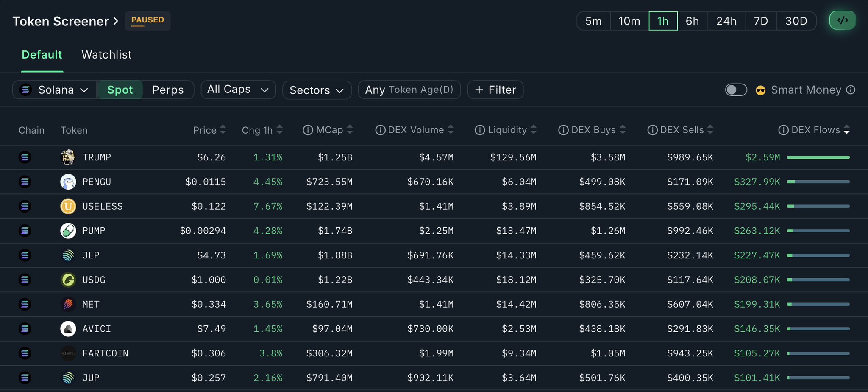
Task: Click the TRUMP DEX Flows green bar
Action: (818, 157)
